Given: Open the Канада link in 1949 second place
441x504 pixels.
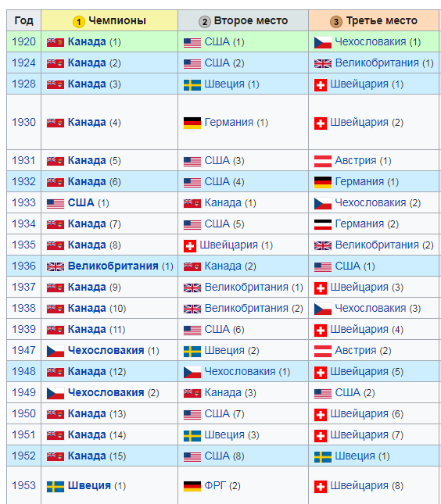Looking at the screenshot, I should pos(223,392).
